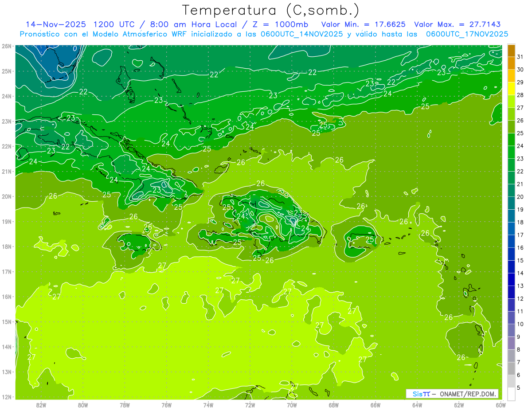Pick the brown swatch topping the color scale
The width and height of the screenshot is (532, 411).
click(511, 51)
